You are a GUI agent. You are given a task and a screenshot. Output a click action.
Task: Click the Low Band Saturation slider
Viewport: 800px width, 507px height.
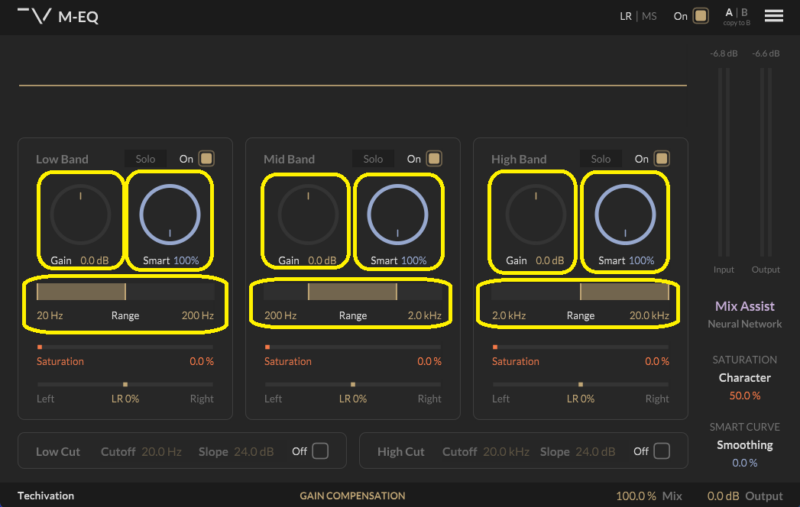click(x=125, y=347)
